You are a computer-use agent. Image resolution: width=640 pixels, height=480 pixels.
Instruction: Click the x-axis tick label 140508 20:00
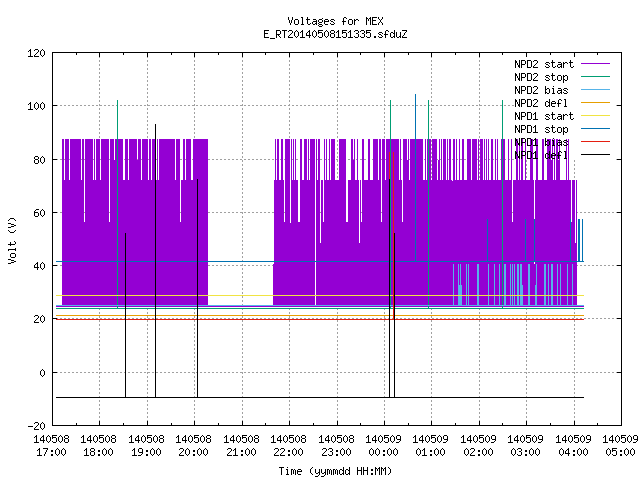[193, 446]
